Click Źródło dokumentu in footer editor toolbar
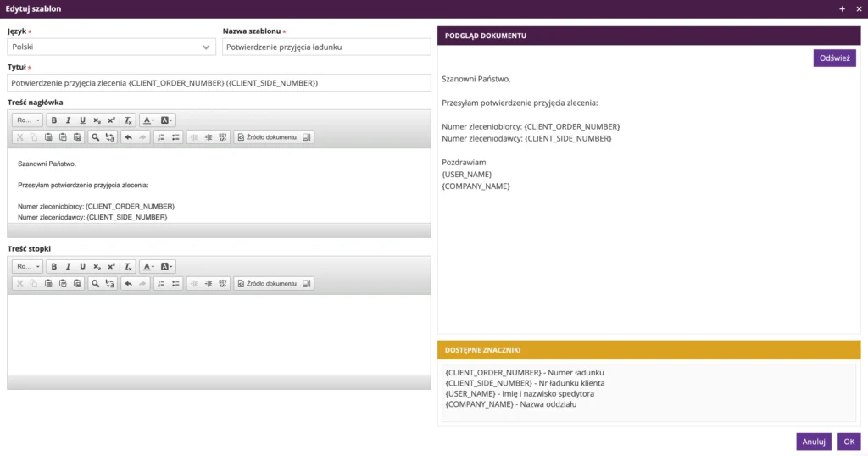 click(x=267, y=284)
